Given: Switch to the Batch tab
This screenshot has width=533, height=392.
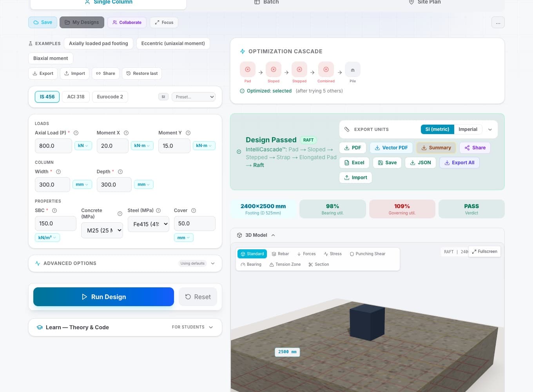Looking at the screenshot, I should point(266,2).
